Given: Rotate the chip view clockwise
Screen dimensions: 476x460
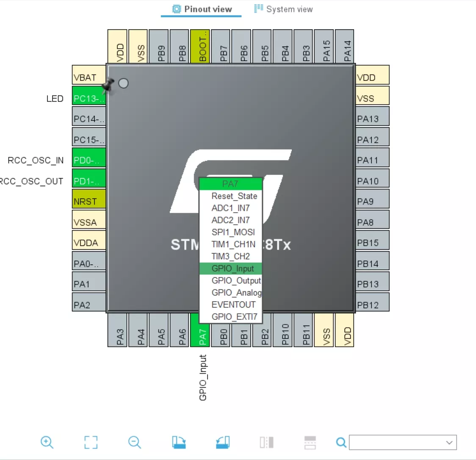Looking at the screenshot, I should [179, 443].
